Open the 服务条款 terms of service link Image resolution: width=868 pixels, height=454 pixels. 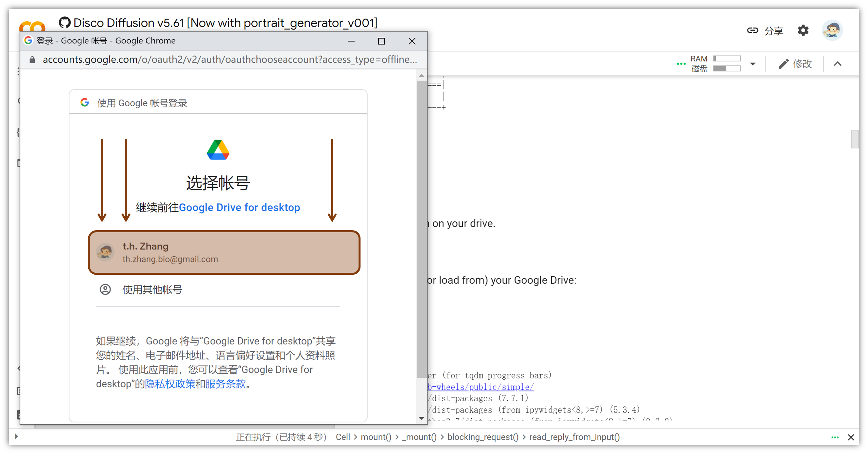tap(225, 384)
